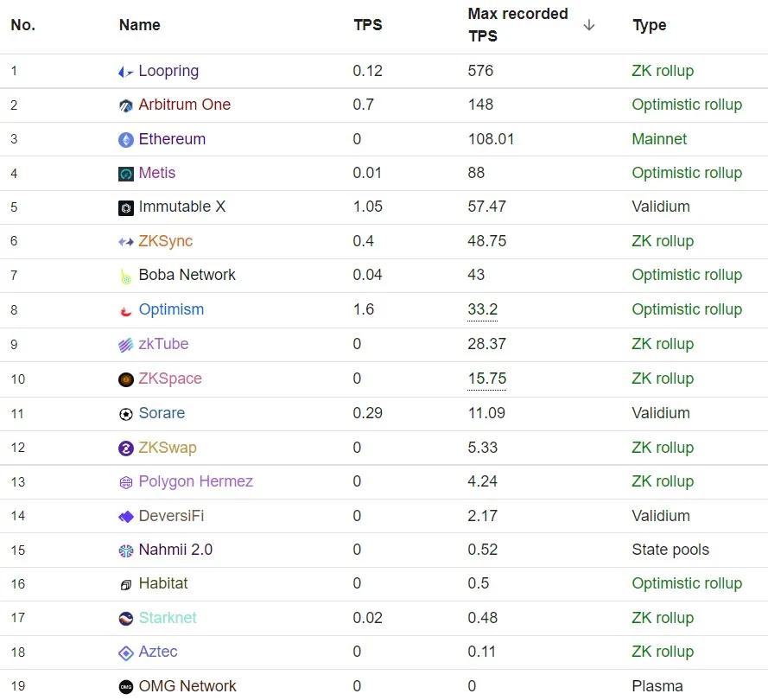Click the OMG Network logo icon
768x700 pixels.
coord(126,687)
